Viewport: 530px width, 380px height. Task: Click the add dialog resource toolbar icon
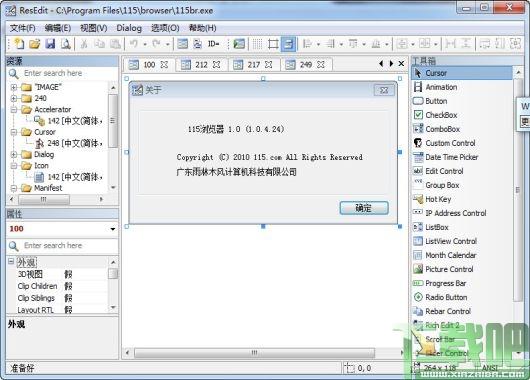(x=183, y=44)
